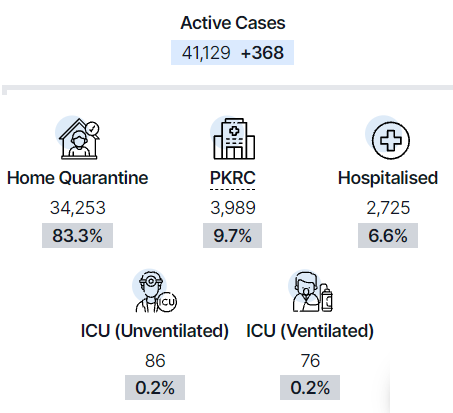Click the ICU Unventilated doctor icon

(155, 291)
